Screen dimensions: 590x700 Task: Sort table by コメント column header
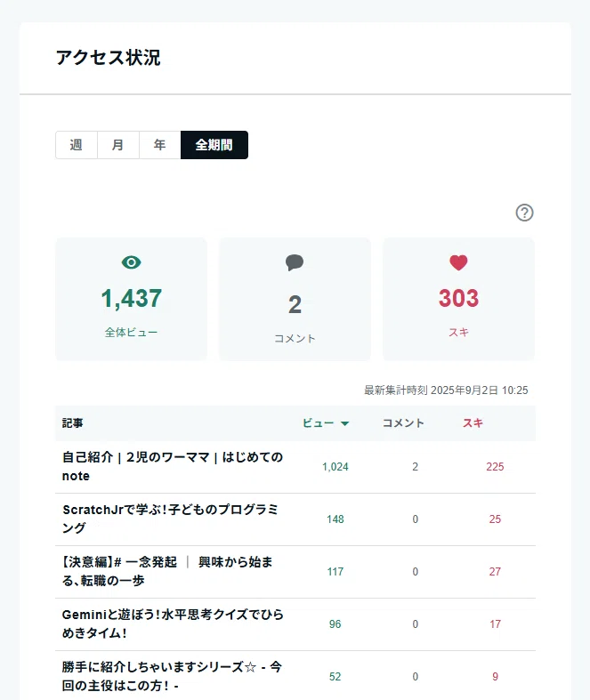click(x=403, y=422)
